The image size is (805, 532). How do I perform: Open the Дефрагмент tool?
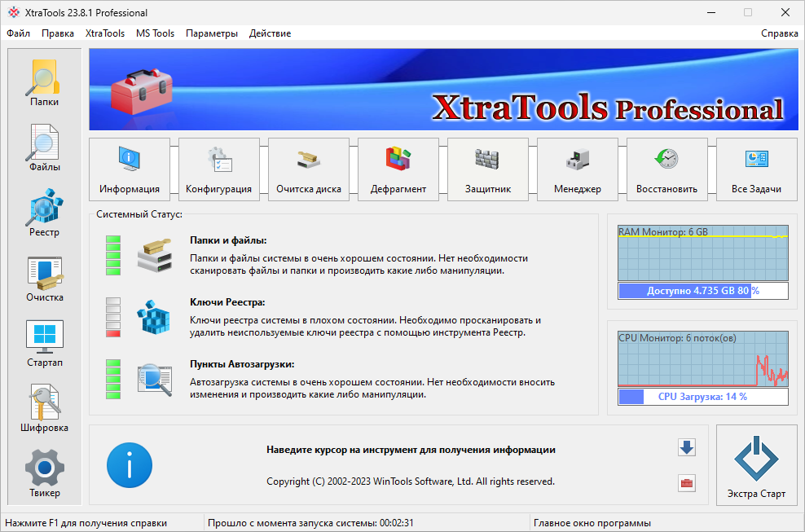point(398,169)
